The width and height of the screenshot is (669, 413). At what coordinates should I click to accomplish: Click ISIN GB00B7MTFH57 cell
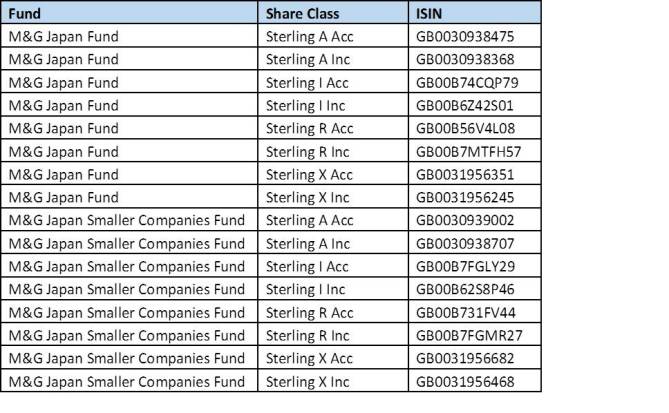474,151
